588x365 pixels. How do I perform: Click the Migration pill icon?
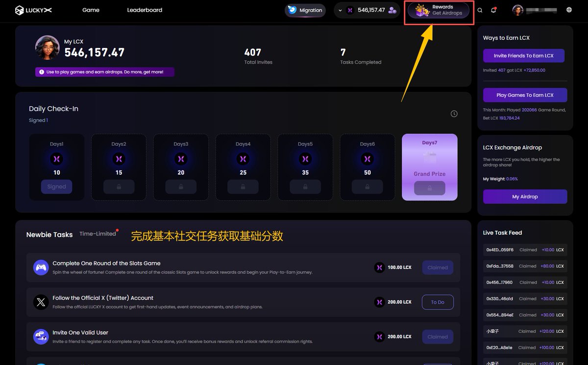coord(293,10)
